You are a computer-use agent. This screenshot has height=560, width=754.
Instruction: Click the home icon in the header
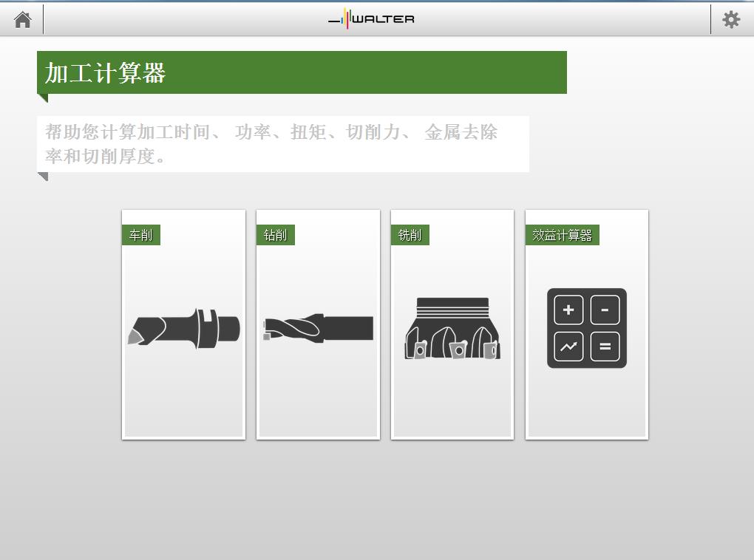click(21, 18)
